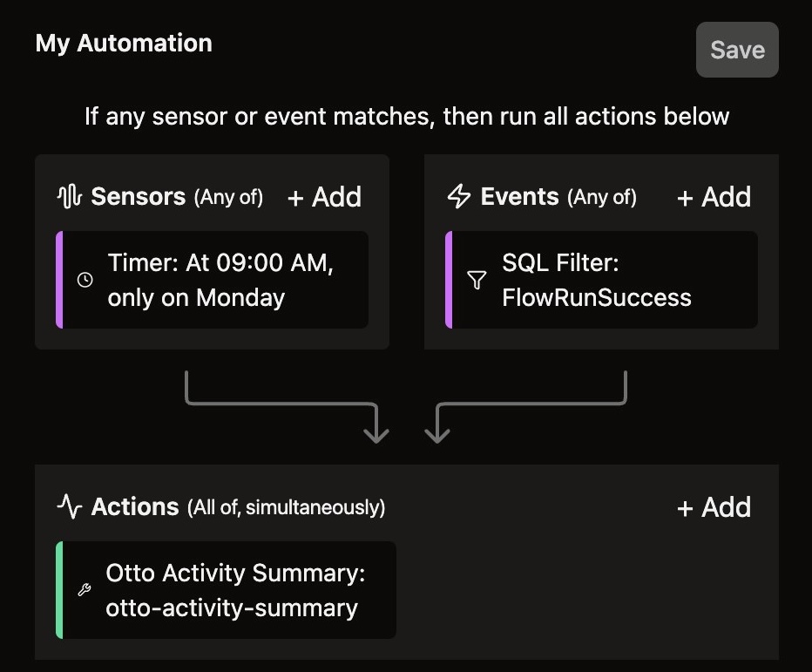Click the automation rule description text

click(x=407, y=116)
